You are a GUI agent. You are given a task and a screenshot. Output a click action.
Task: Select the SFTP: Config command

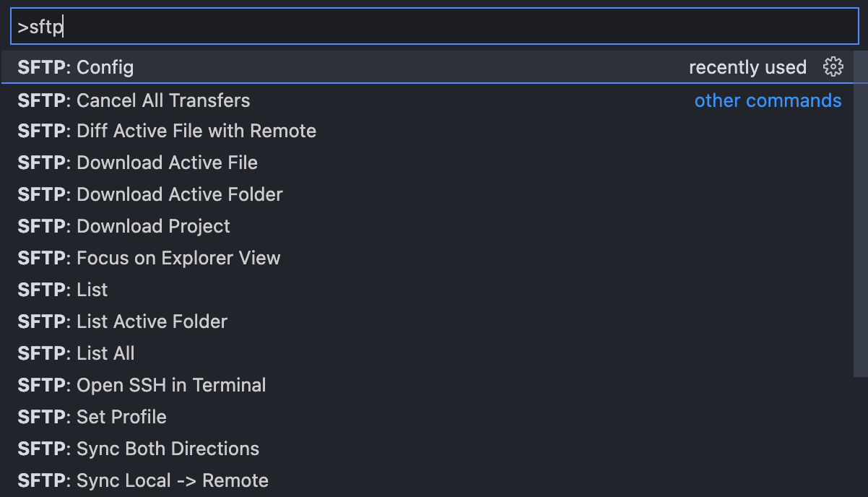tap(427, 67)
